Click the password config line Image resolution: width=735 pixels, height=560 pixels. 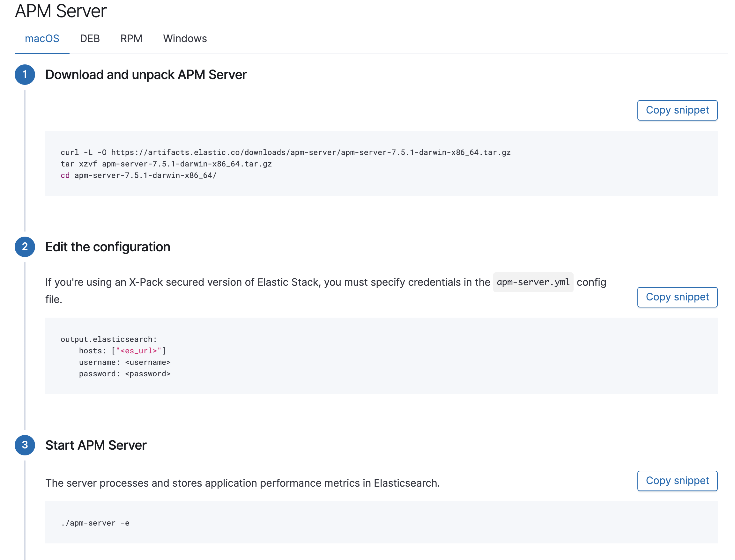pos(124,374)
